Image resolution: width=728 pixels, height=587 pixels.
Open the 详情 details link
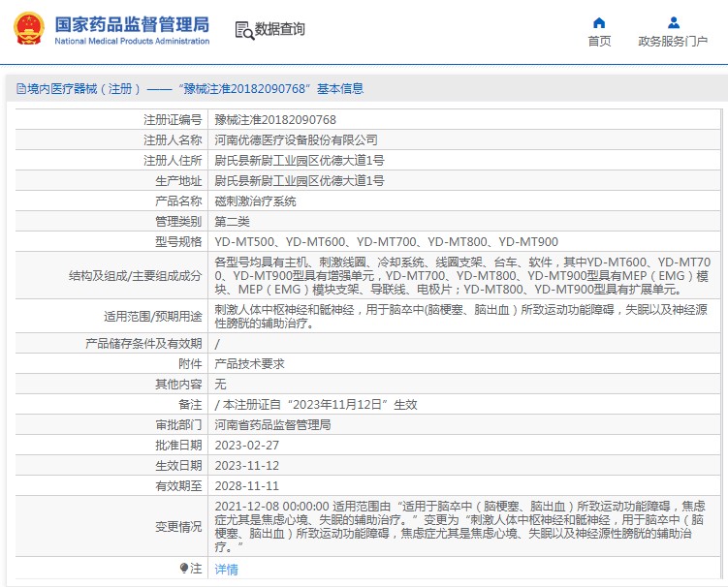[226, 569]
